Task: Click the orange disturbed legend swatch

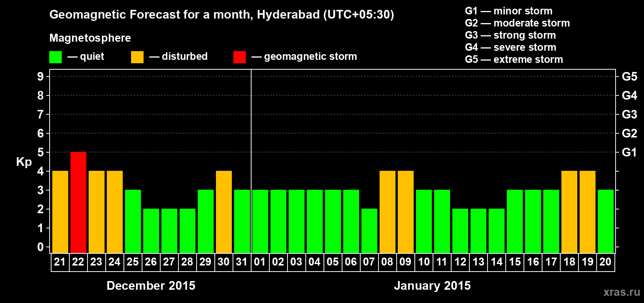Action: pos(137,57)
